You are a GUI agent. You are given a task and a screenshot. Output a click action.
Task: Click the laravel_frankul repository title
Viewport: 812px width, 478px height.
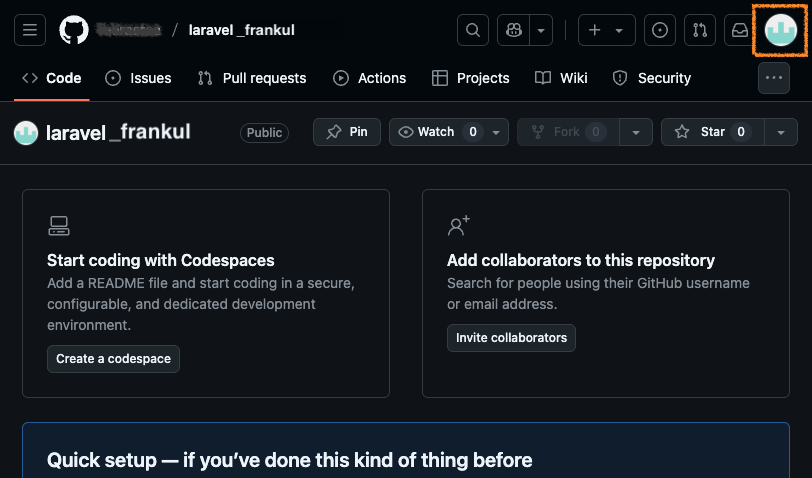[x=118, y=133]
